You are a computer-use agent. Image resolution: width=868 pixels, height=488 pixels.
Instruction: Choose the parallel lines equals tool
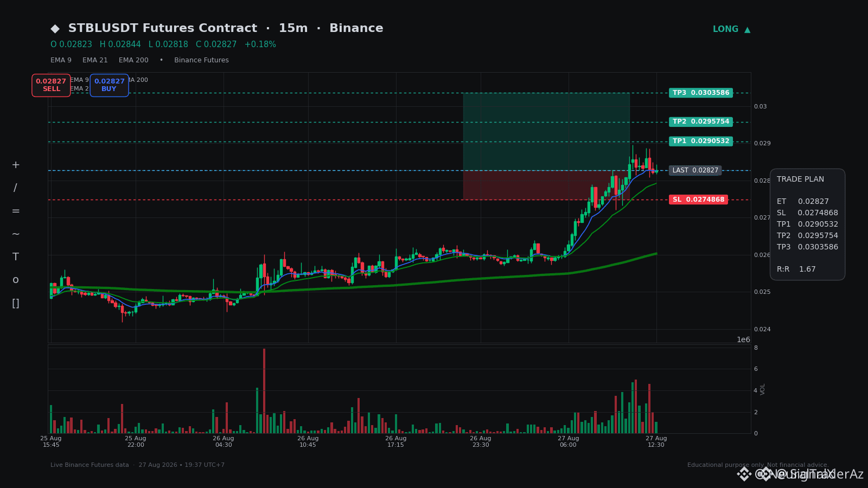[x=16, y=211]
